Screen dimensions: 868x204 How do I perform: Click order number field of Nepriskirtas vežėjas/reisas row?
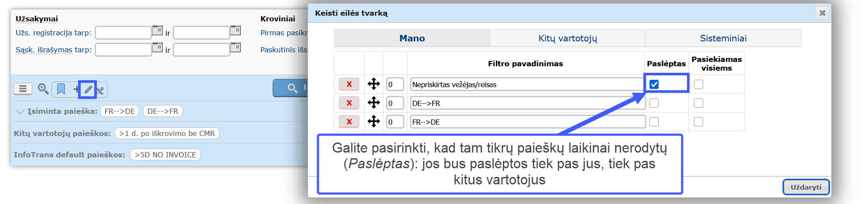coord(395,84)
